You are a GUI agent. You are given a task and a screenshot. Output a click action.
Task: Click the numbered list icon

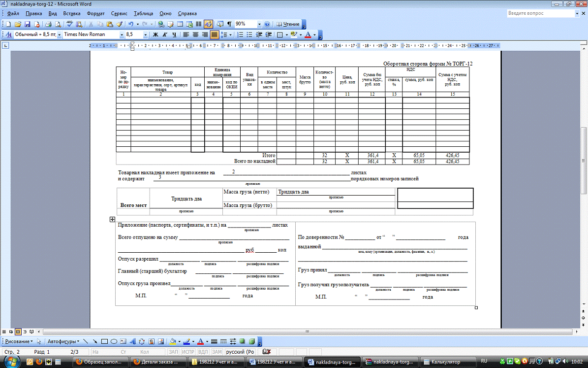240,35
